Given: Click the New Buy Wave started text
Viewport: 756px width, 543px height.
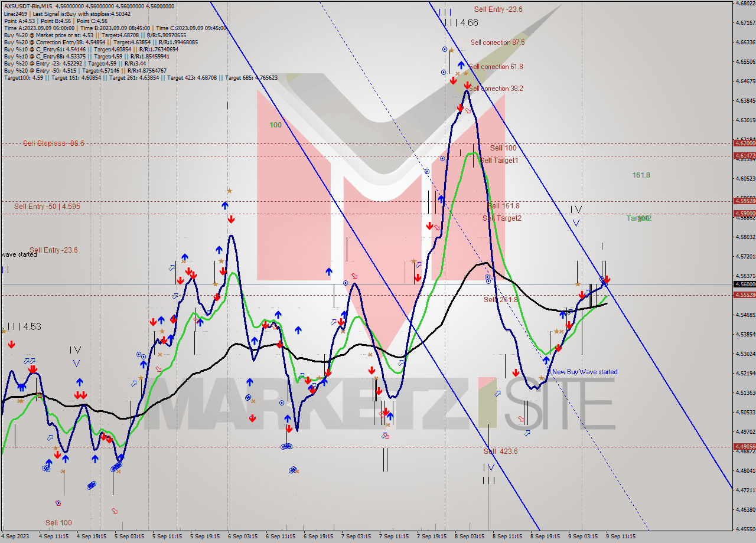Looking at the screenshot, I should click(x=583, y=372).
